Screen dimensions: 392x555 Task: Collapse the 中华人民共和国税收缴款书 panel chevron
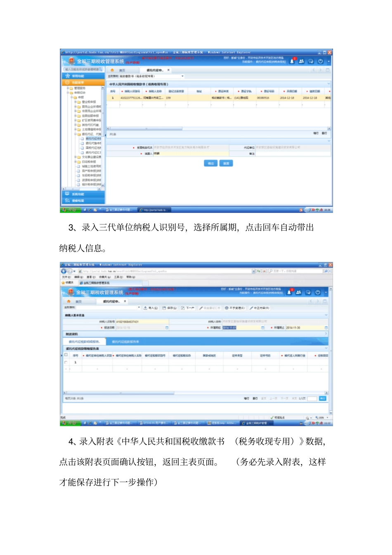[328, 84]
